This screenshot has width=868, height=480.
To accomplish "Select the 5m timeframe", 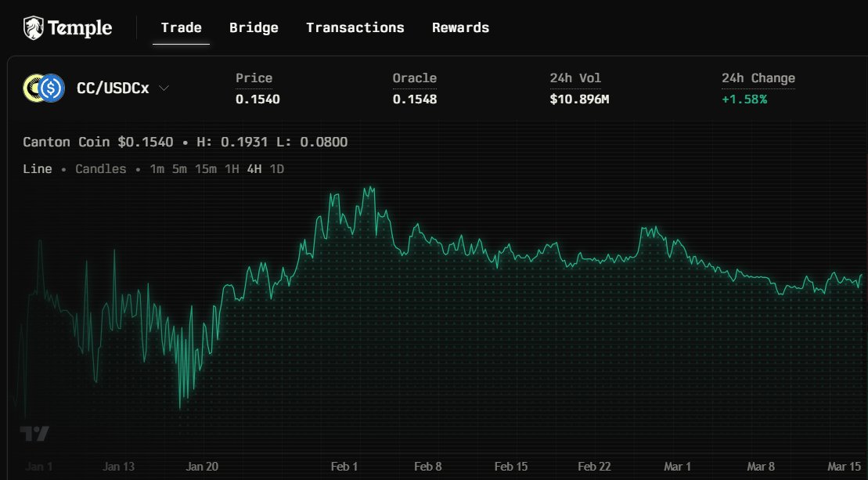I will [x=179, y=169].
